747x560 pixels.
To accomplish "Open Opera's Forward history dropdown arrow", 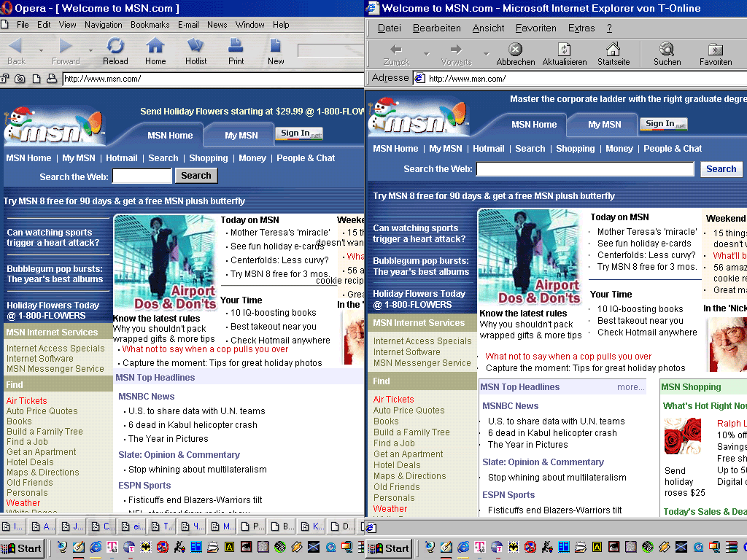I will tap(90, 50).
